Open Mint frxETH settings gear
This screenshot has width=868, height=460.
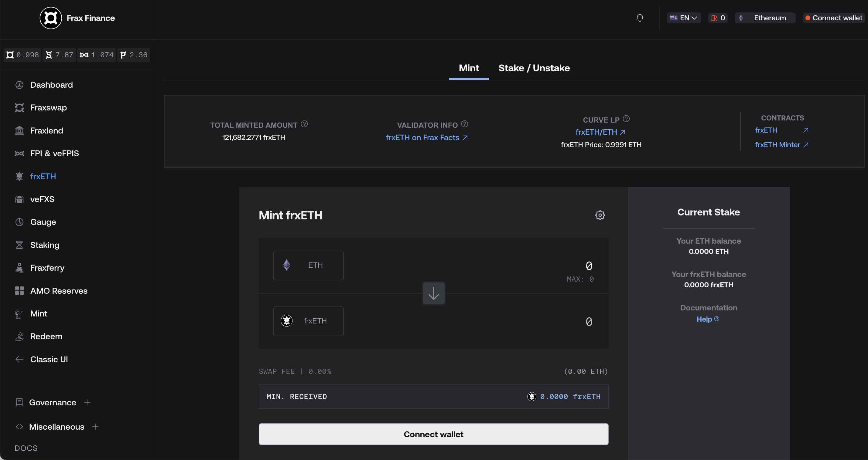click(x=600, y=215)
